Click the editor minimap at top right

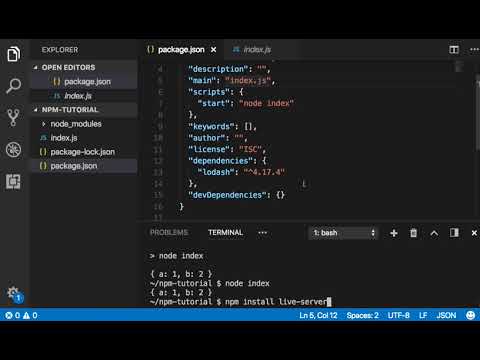point(459,66)
